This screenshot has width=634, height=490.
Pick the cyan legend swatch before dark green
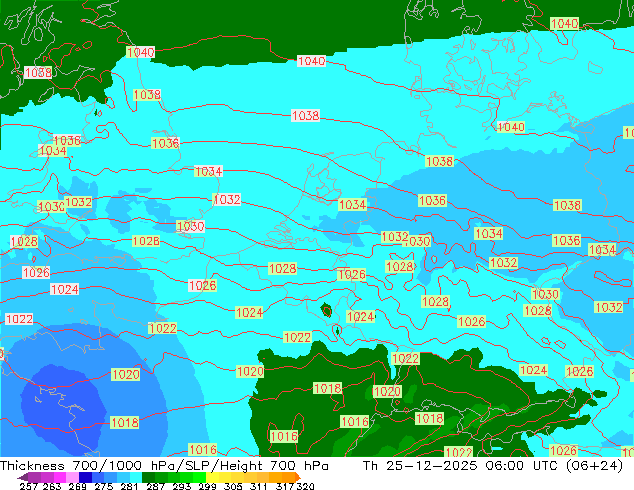136,477
